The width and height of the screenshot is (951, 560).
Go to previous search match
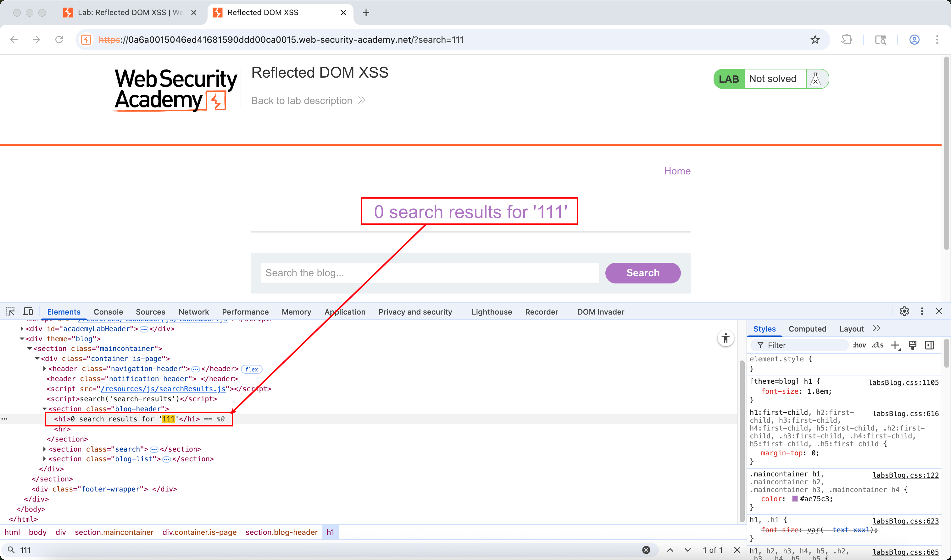tap(670, 550)
